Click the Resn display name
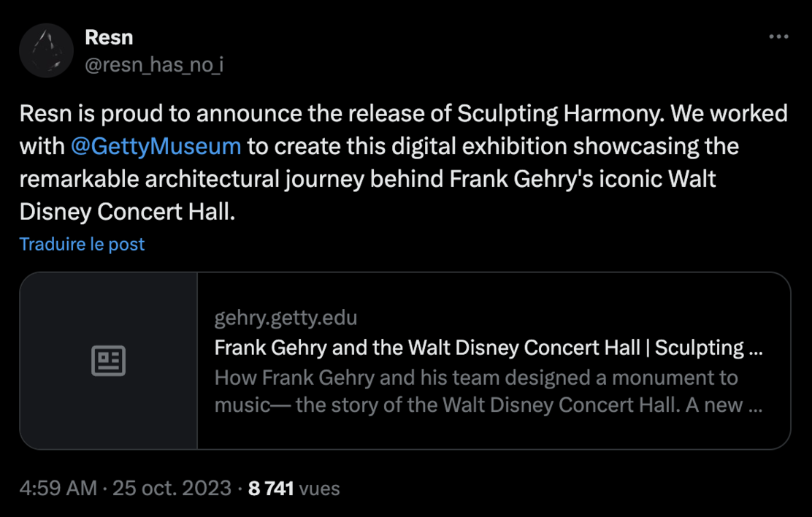The height and width of the screenshot is (517, 812). tap(109, 37)
